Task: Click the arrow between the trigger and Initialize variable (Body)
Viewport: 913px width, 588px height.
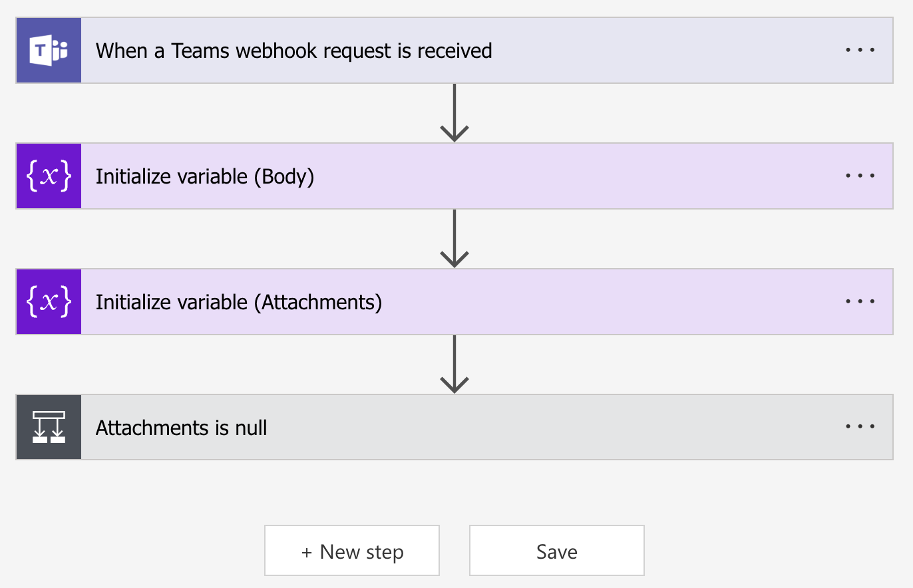Action: (454, 113)
